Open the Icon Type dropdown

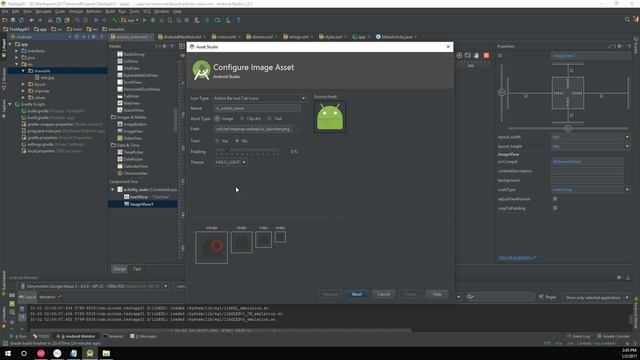260,98
